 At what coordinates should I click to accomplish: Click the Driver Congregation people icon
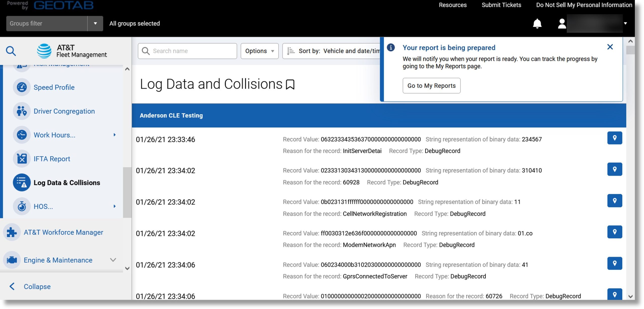coord(22,111)
